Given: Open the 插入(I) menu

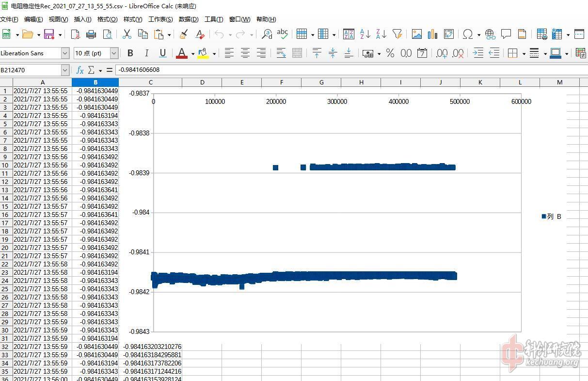Looking at the screenshot, I should coord(82,19).
